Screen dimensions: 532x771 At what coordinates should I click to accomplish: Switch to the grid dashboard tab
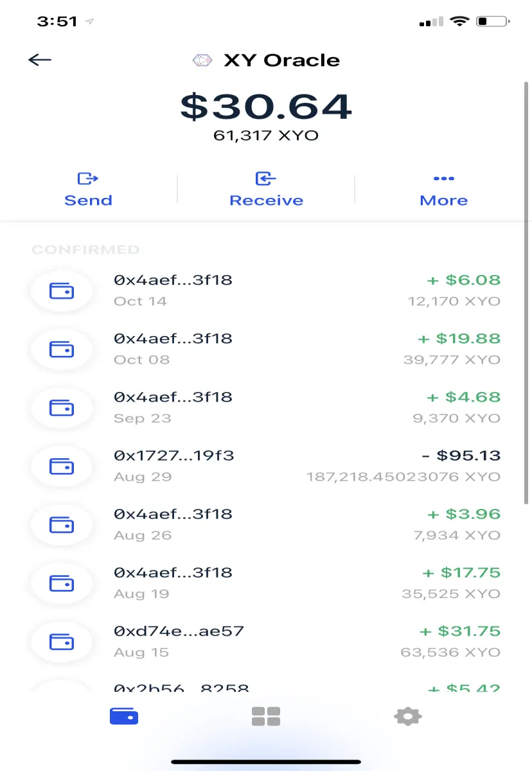click(266, 716)
